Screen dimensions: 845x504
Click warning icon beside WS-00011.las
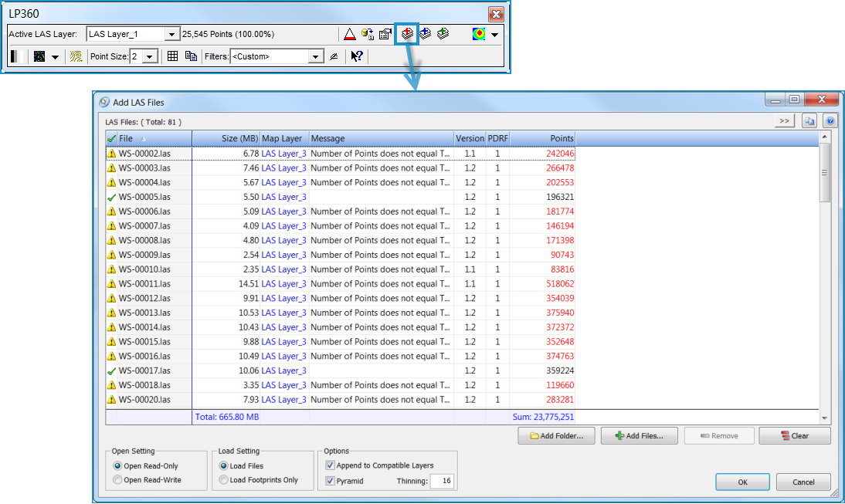(111, 284)
